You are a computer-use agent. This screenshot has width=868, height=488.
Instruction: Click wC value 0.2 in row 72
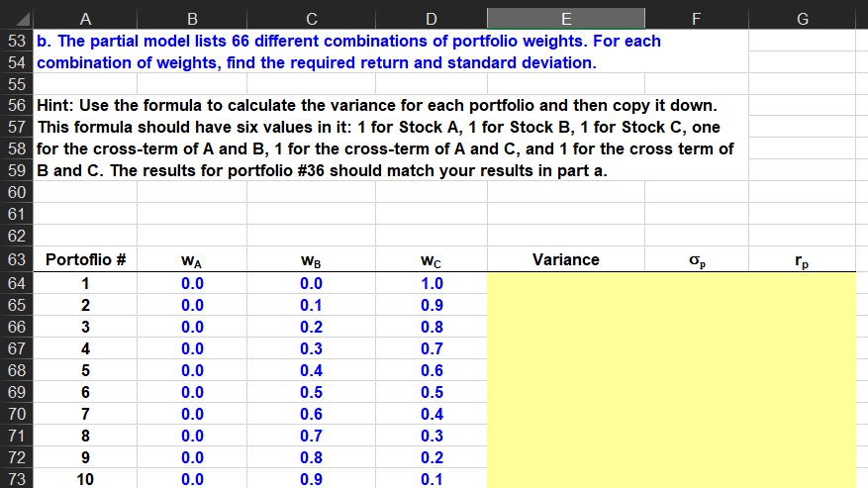click(x=432, y=457)
